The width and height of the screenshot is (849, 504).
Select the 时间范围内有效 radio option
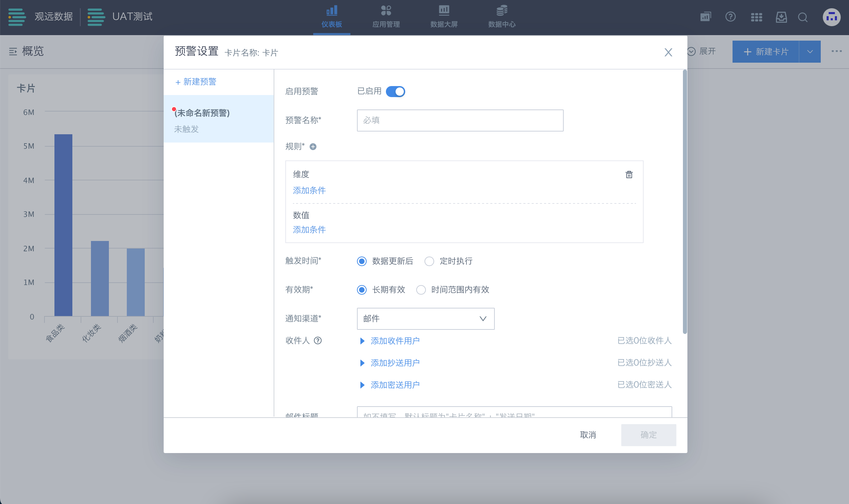tap(421, 290)
